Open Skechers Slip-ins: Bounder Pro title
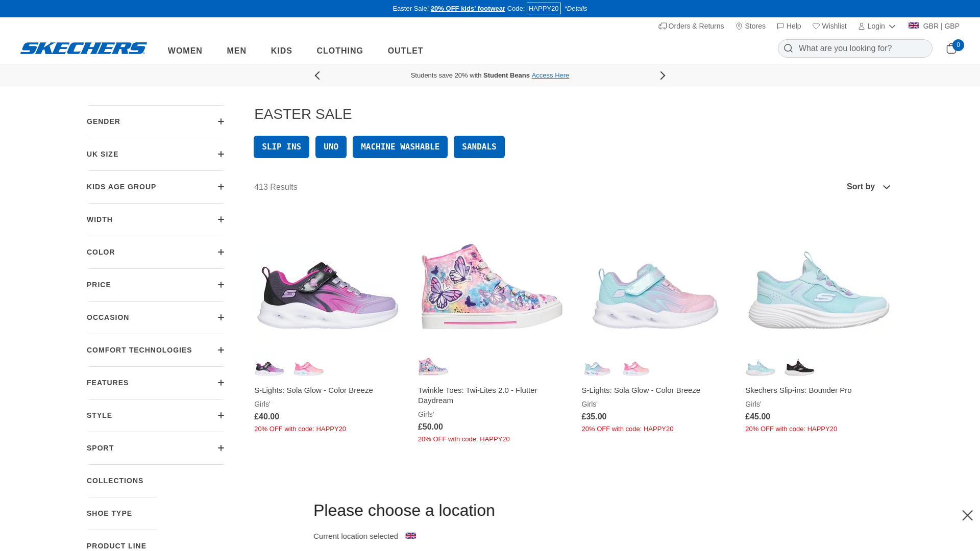The image size is (980, 551). tap(798, 390)
